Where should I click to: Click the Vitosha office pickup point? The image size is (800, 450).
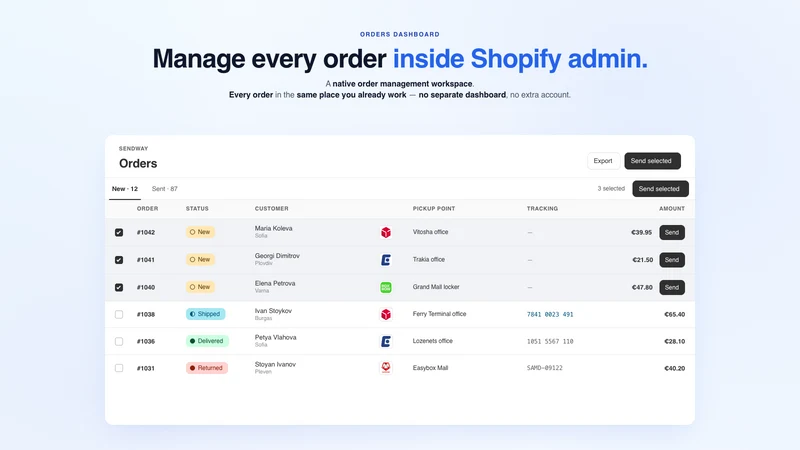tap(431, 232)
